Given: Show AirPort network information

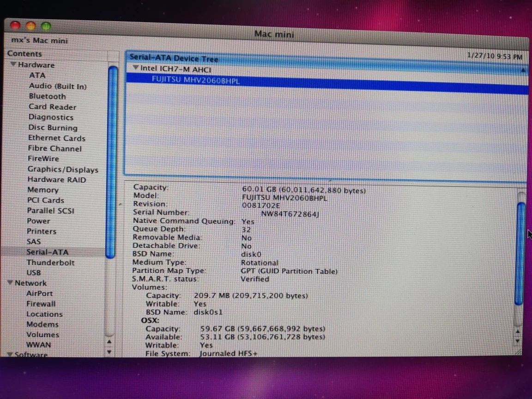Looking at the screenshot, I should (x=39, y=294).
